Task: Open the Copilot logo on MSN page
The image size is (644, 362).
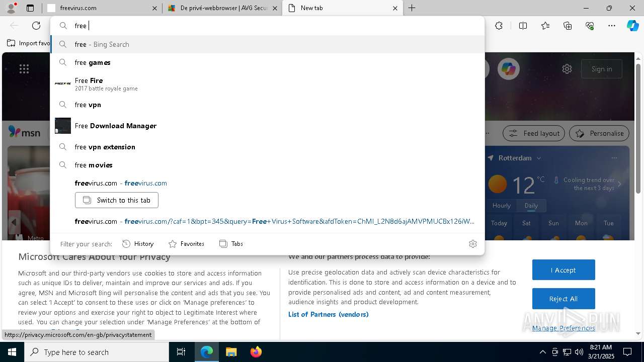Action: [x=509, y=69]
